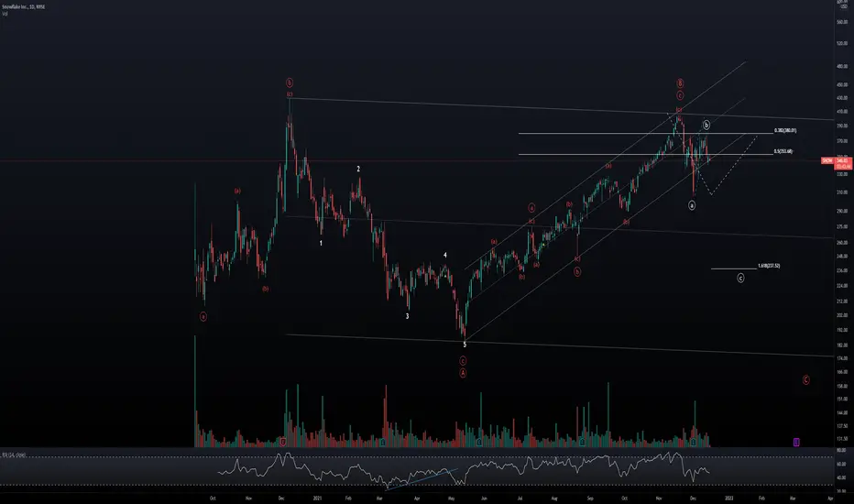Click the current price value 346.83 label
854x504 pixels.
[842, 160]
